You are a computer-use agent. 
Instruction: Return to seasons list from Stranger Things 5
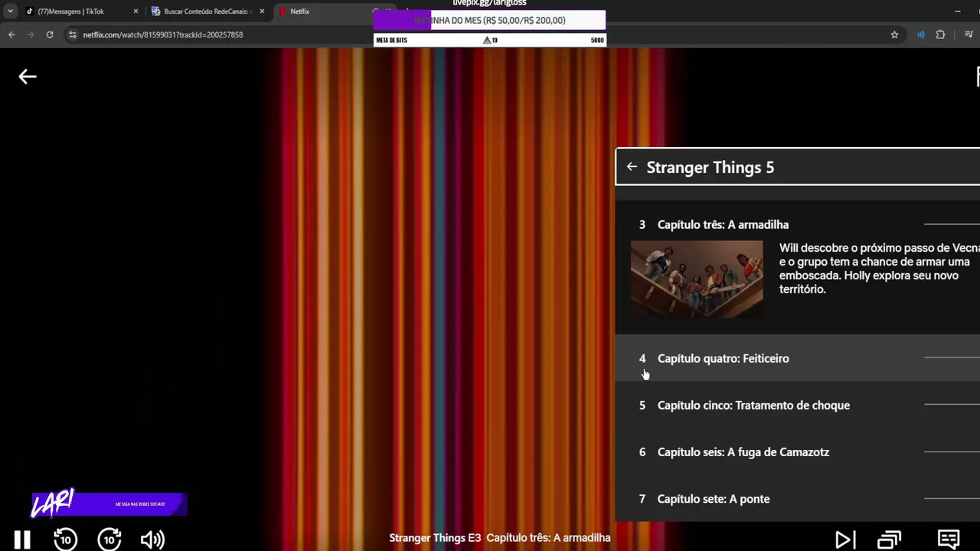pyautogui.click(x=632, y=167)
